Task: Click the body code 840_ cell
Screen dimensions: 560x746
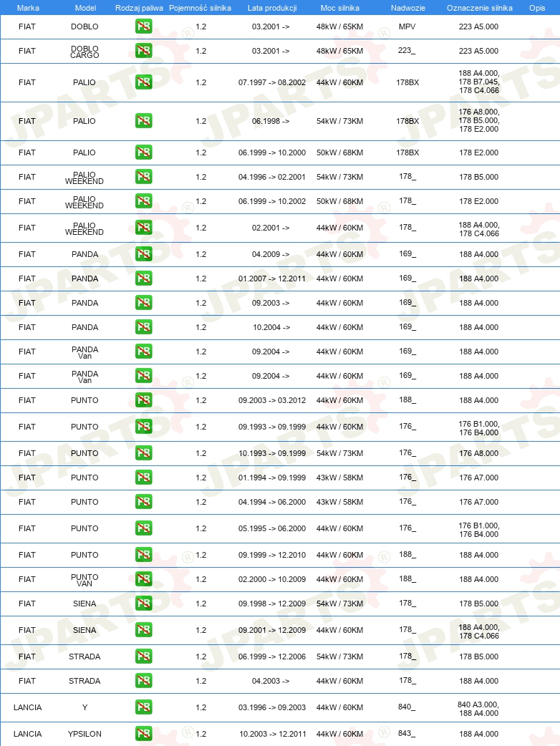Action: (407, 707)
